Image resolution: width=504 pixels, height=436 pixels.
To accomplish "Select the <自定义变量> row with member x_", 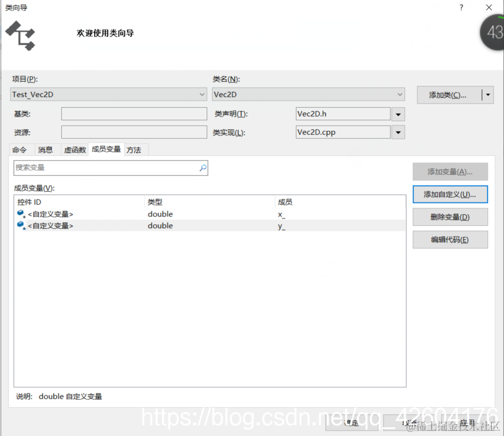I will coord(210,214).
